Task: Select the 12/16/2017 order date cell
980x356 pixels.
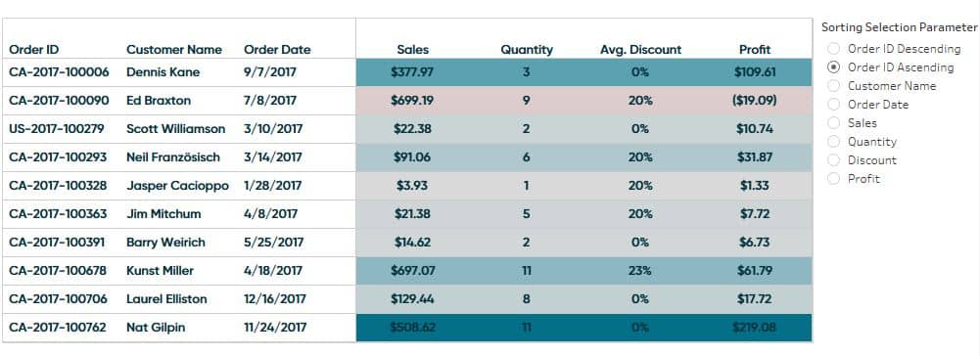Action: 275,299
